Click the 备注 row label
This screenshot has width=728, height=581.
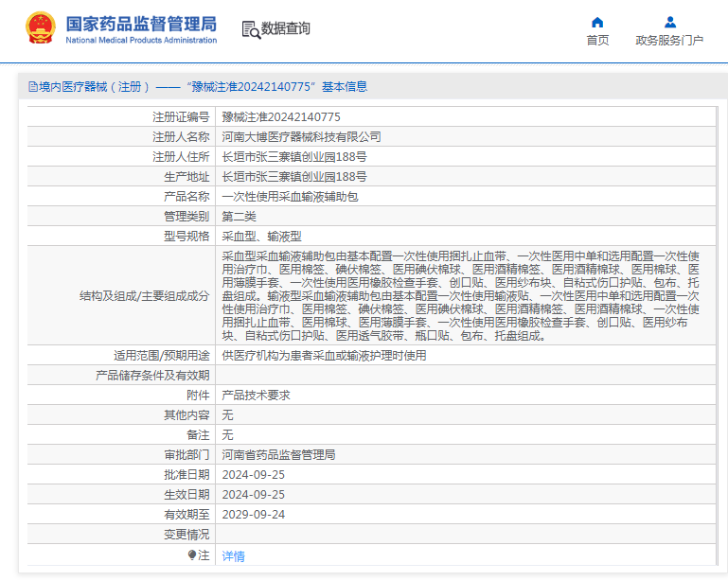pos(198,435)
